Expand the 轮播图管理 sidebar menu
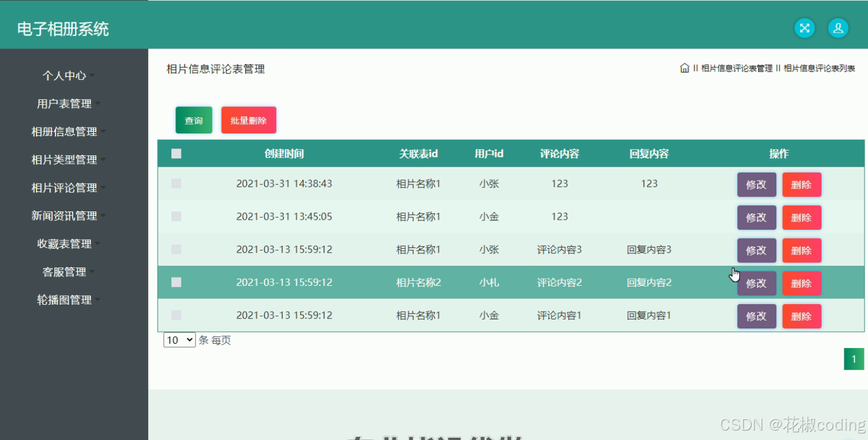This screenshot has width=868, height=440. click(68, 300)
